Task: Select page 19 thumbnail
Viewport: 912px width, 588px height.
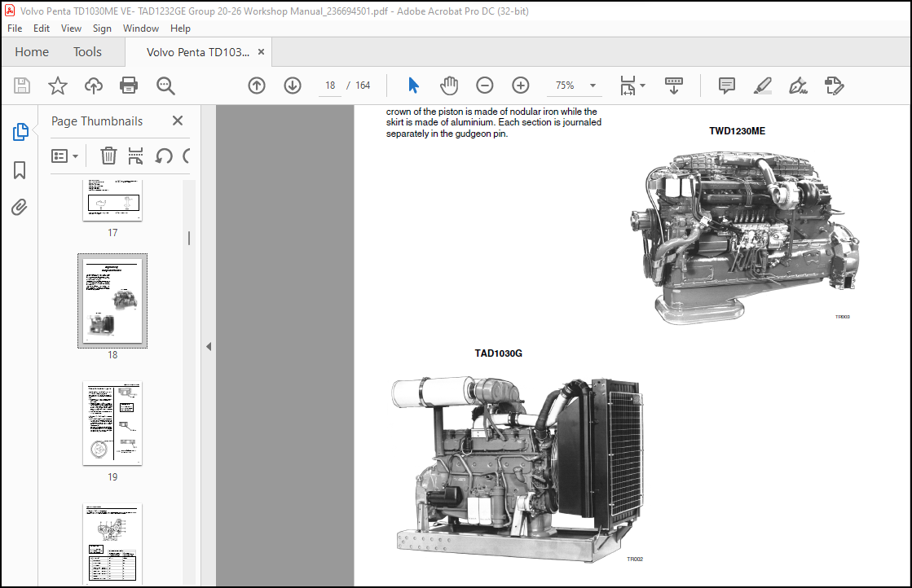Action: pyautogui.click(x=112, y=423)
